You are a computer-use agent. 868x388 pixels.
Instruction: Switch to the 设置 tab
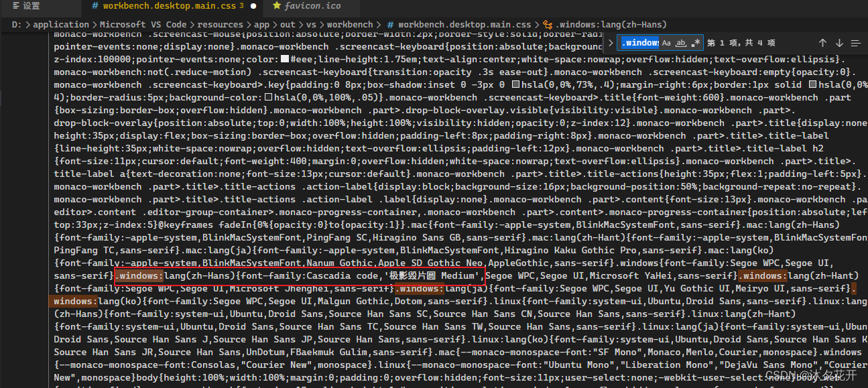pos(32,8)
